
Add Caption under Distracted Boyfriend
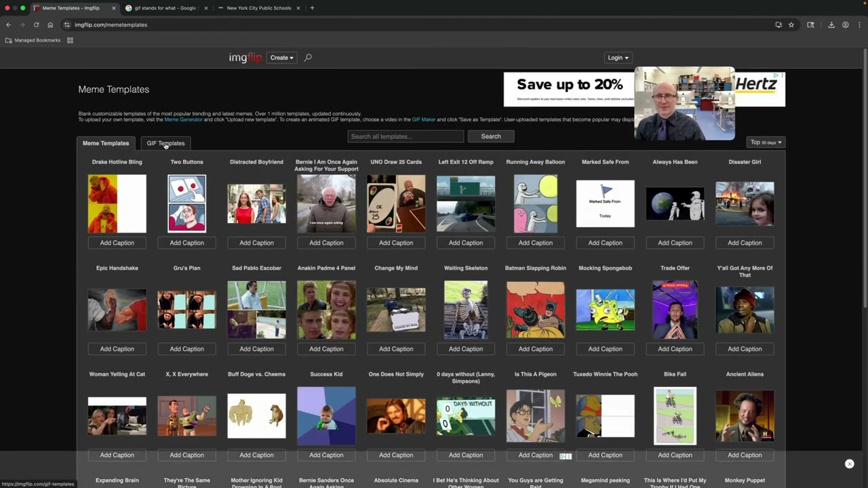pyautogui.click(x=256, y=243)
